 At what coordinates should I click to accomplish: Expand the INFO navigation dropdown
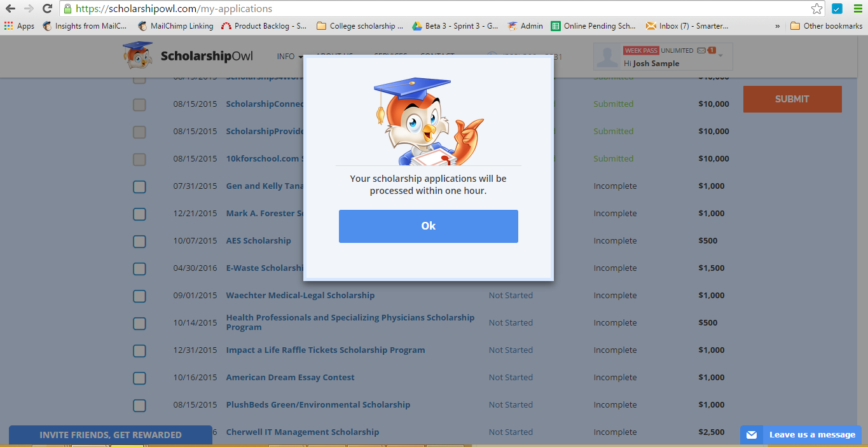point(287,56)
